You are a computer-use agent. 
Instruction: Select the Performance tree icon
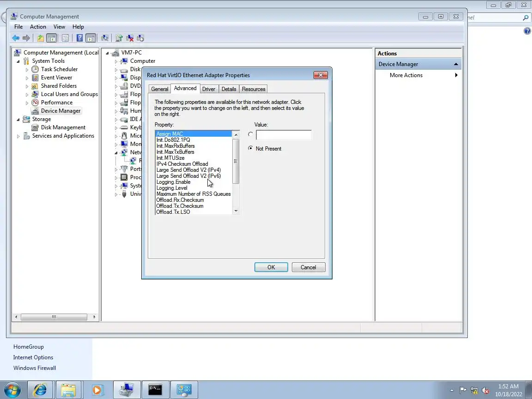(x=35, y=103)
